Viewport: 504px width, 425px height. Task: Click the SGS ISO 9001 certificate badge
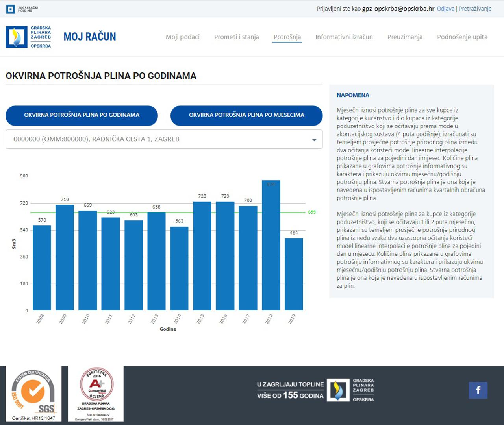coord(33,394)
